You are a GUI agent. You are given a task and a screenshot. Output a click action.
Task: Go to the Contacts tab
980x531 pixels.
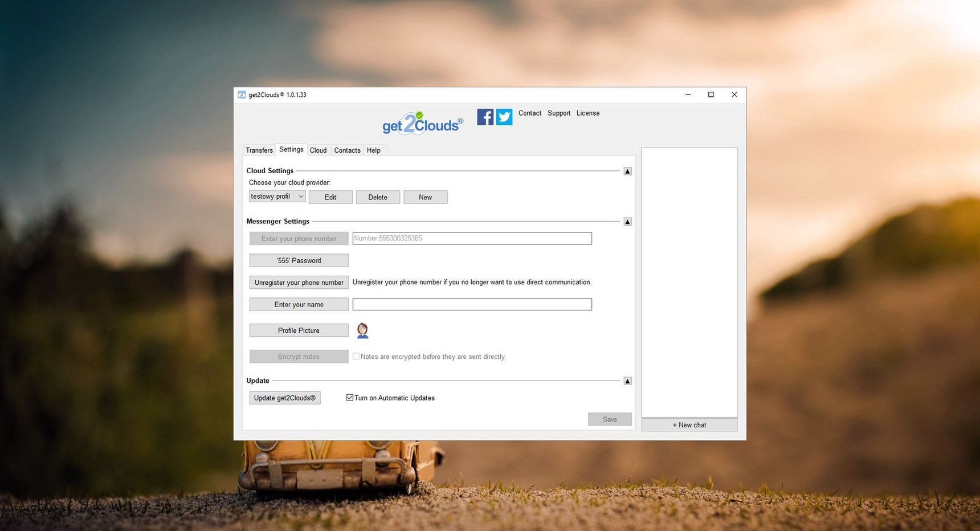(347, 150)
